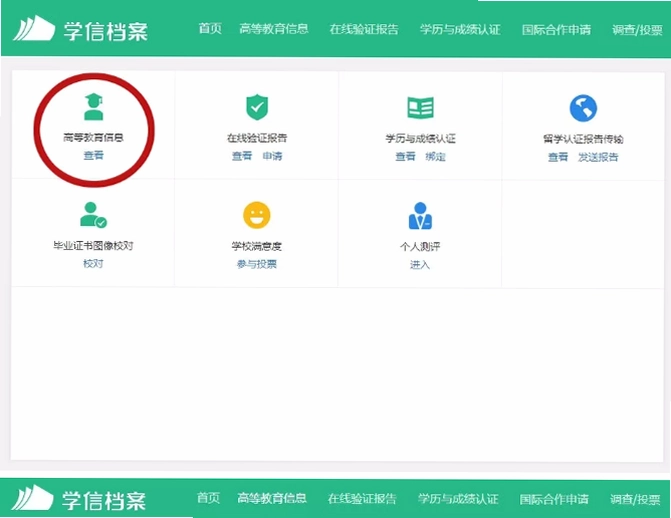Click the green shield checkmark icon
The height and width of the screenshot is (518, 671).
[x=257, y=107]
